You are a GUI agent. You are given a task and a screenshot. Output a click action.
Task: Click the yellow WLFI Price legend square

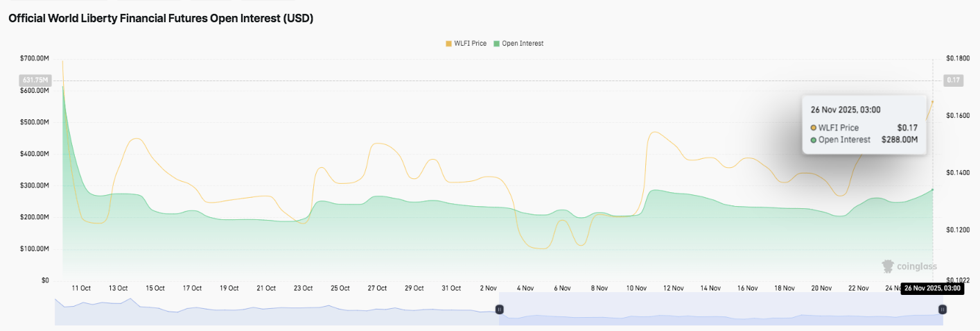pos(448,44)
